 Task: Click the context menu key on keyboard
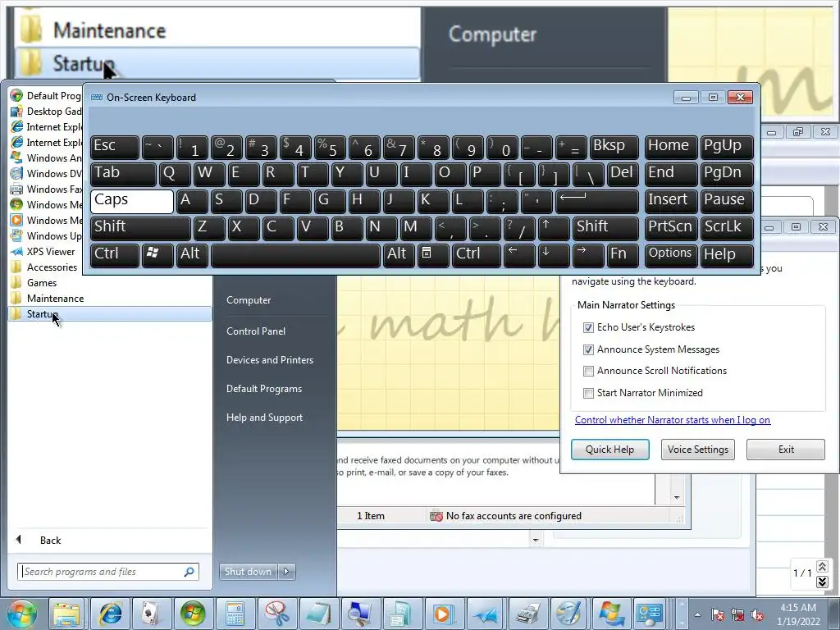[x=433, y=255]
